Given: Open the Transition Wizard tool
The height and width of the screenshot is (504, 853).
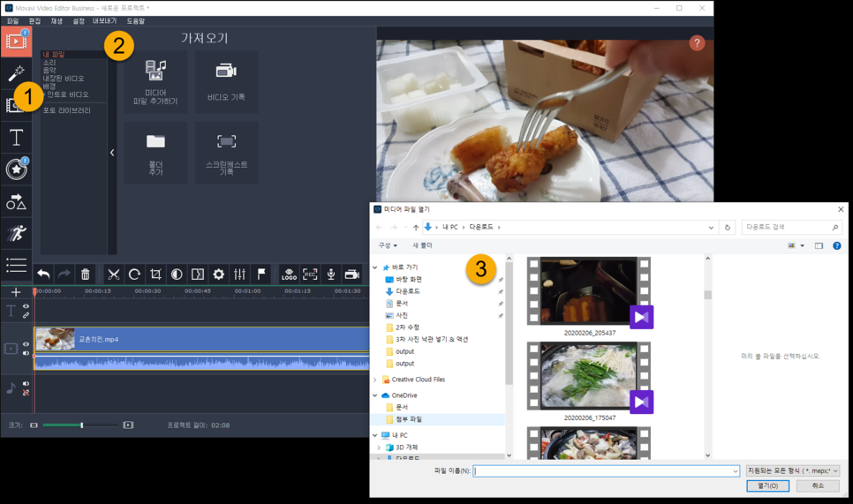Looking at the screenshot, I should click(x=198, y=275).
